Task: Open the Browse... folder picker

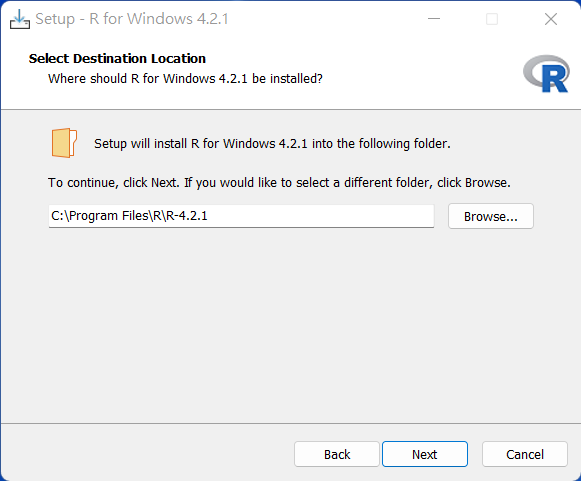Action: click(491, 216)
